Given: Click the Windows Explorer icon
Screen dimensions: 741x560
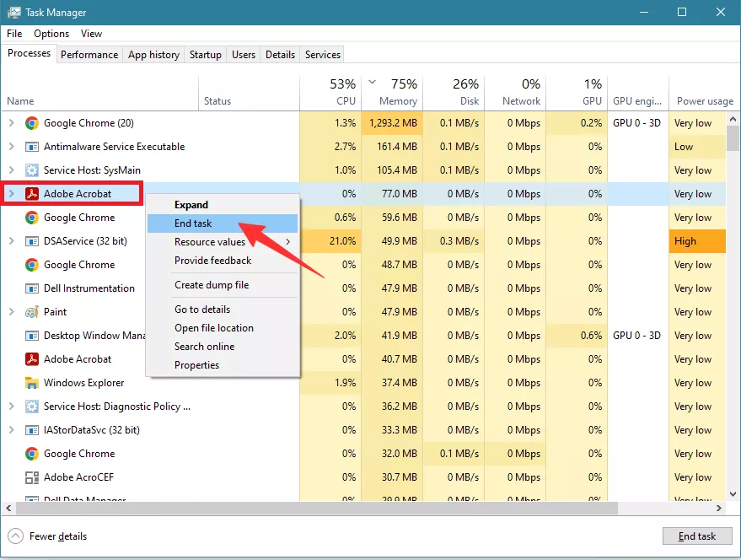Looking at the screenshot, I should (x=31, y=383).
